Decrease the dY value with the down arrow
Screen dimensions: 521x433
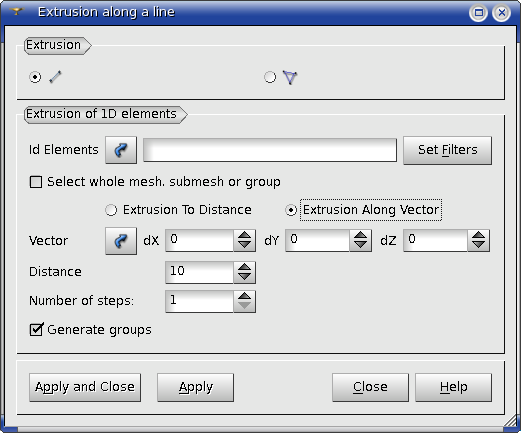click(360, 246)
